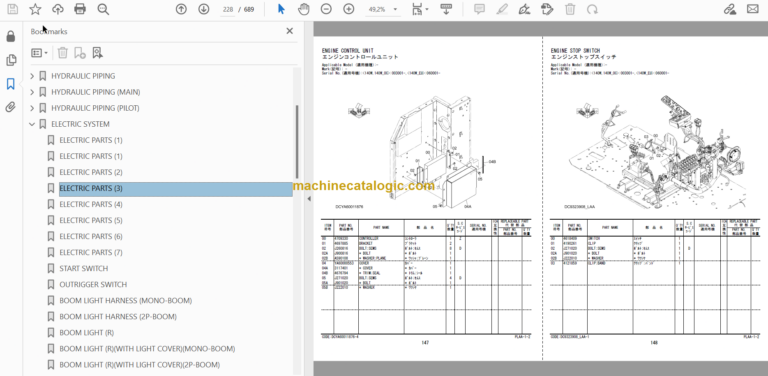Viewport: 768px width, 376px height.
Task: Add a comment note
Action: coord(480,9)
